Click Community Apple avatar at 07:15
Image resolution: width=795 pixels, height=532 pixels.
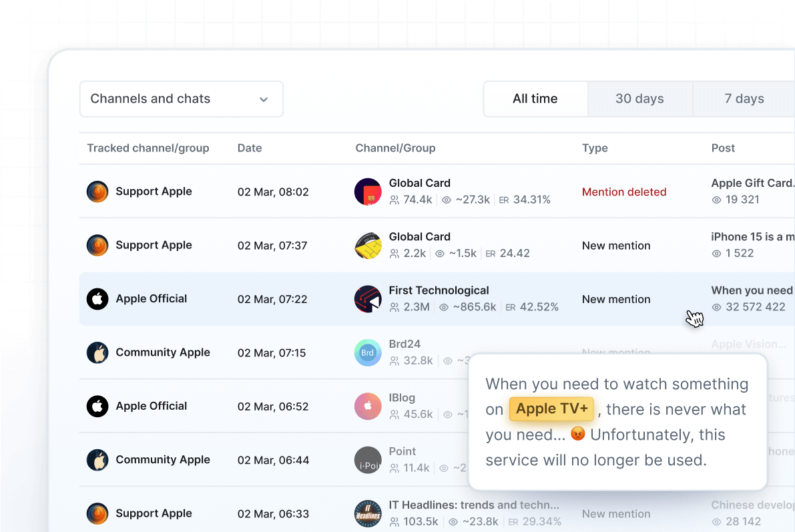coord(97,352)
